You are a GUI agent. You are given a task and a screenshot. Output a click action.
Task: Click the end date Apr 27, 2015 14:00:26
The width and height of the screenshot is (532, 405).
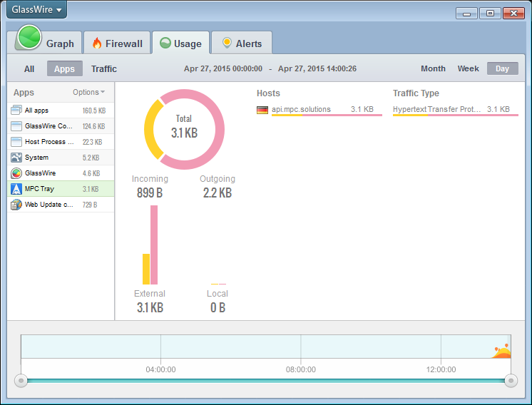(317, 68)
